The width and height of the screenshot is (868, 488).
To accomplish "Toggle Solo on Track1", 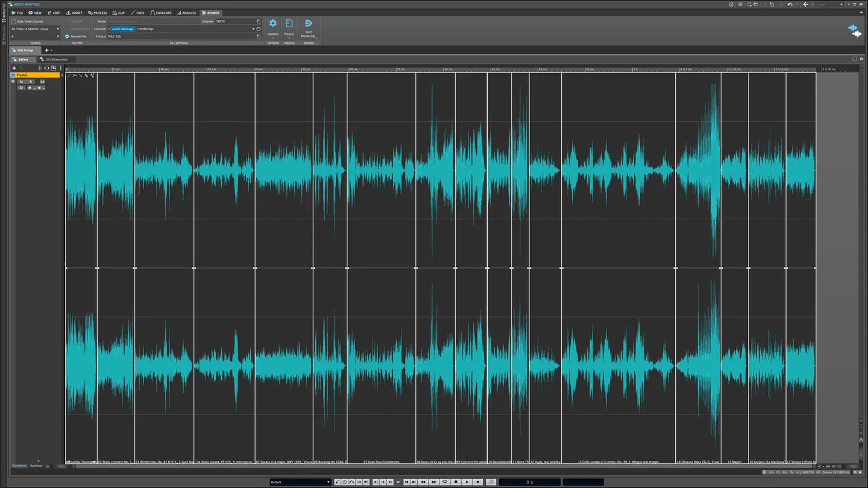I will coord(31,81).
